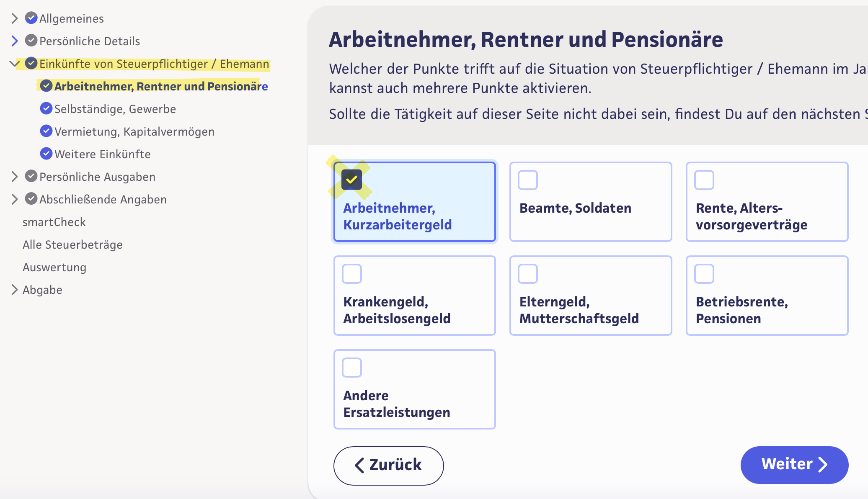The image size is (868, 499).
Task: Go back with the Zurück button
Action: (x=388, y=465)
